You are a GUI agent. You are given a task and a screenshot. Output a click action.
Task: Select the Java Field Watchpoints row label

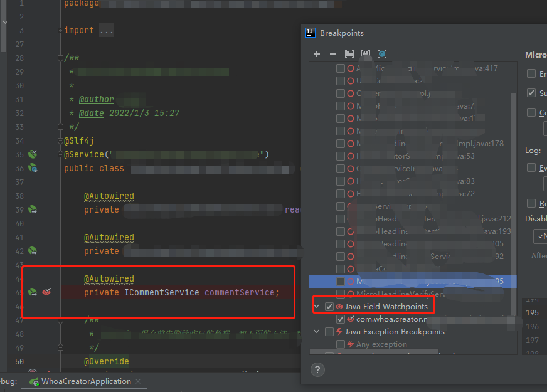(386, 307)
